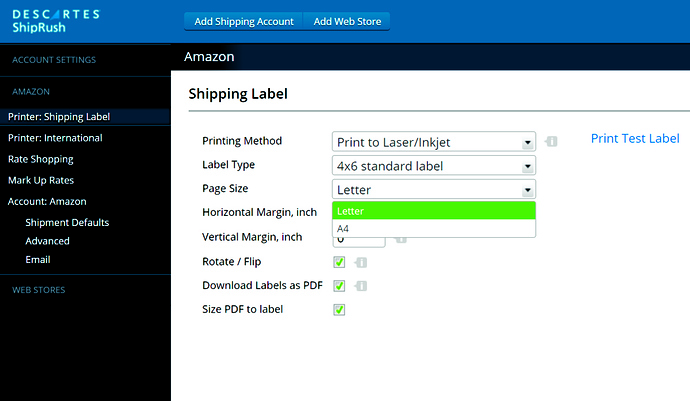Click info icon beside Download Labels as PDF
690x401 pixels.
click(x=360, y=286)
